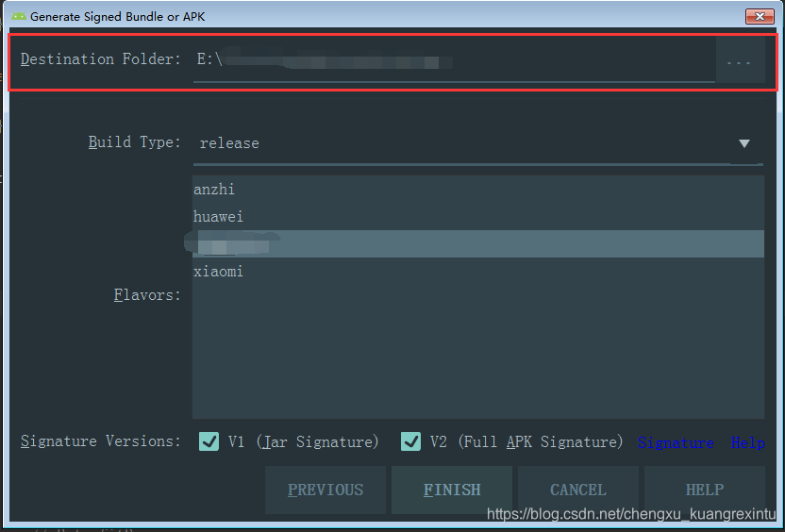
Task: Toggle the V1 (Jar Signature) checkbox
Action: coord(209,441)
